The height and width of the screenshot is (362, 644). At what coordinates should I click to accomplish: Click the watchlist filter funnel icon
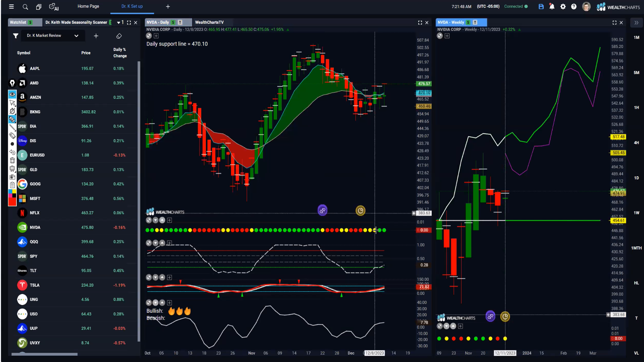click(x=15, y=36)
